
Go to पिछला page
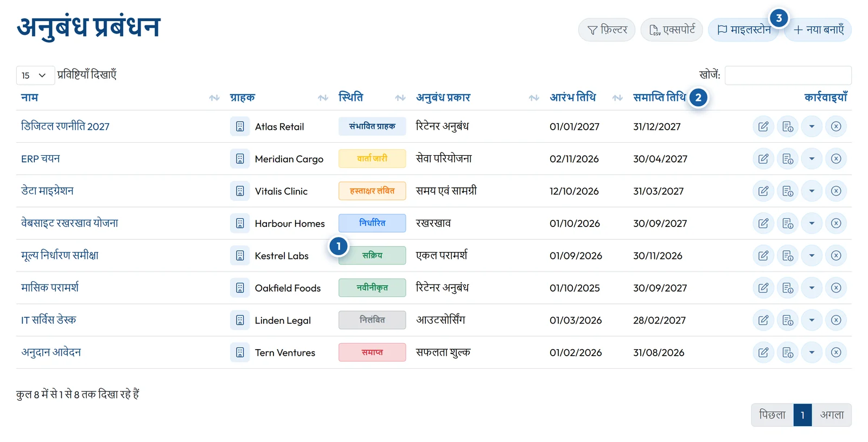pyautogui.click(x=772, y=415)
